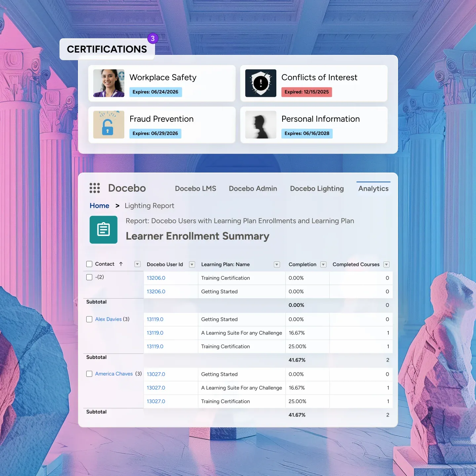
Task: Click the Contact column sort arrow
Action: [x=121, y=264]
